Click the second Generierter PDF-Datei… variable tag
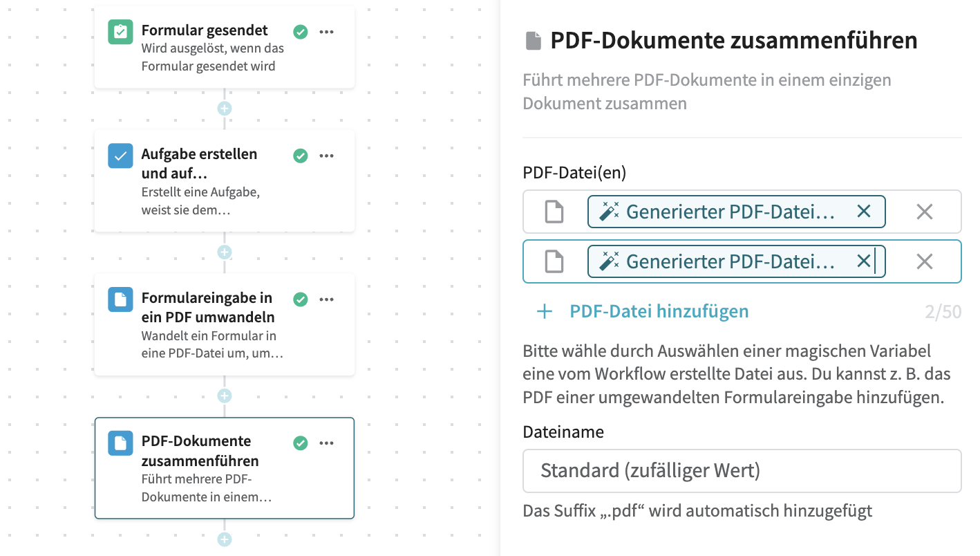Image resolution: width=980 pixels, height=556 pixels. pos(736,261)
